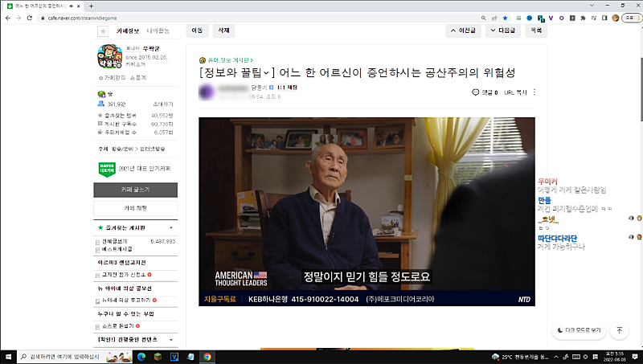
Task: Collapse the 즐겨찾는 게시판 section
Action: pos(171,228)
